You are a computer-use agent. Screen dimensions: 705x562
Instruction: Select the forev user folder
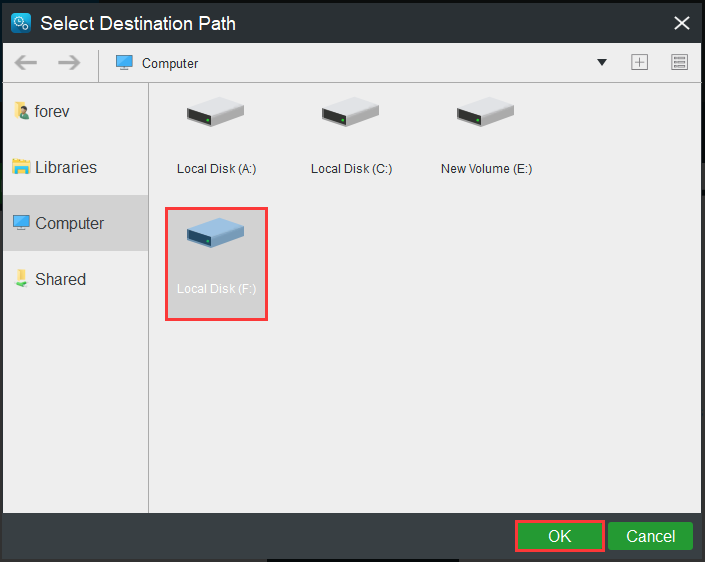pyautogui.click(x=76, y=111)
